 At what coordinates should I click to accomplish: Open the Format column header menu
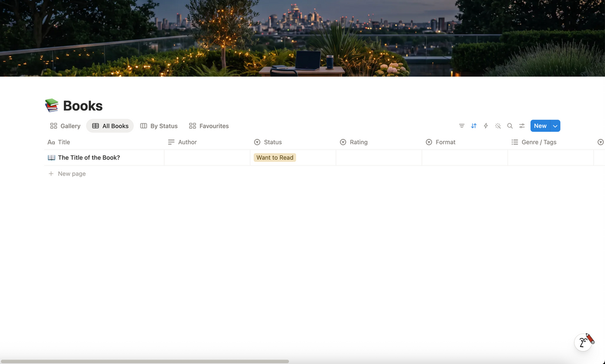[x=464, y=142]
